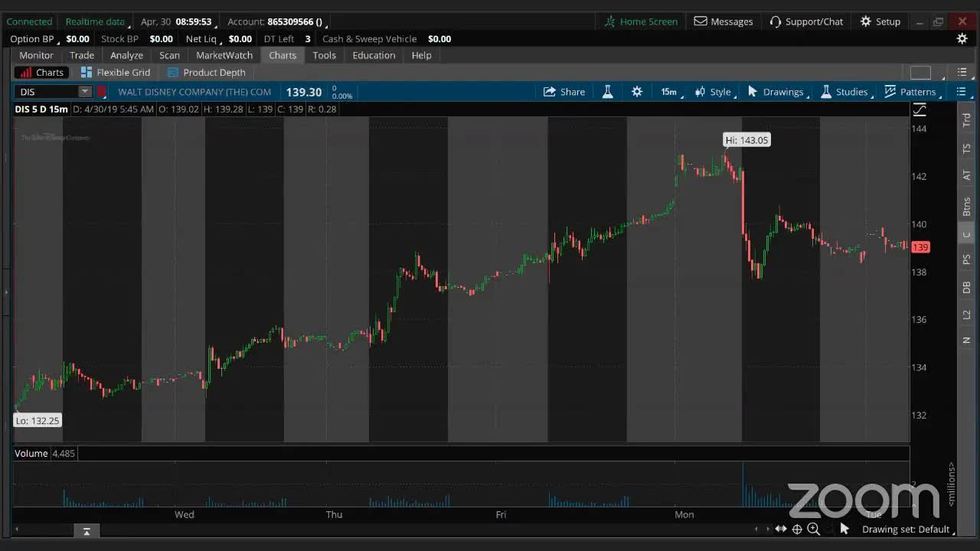Open the Flexible Grid sub-tab
This screenshot has height=551, width=980.
(116, 72)
